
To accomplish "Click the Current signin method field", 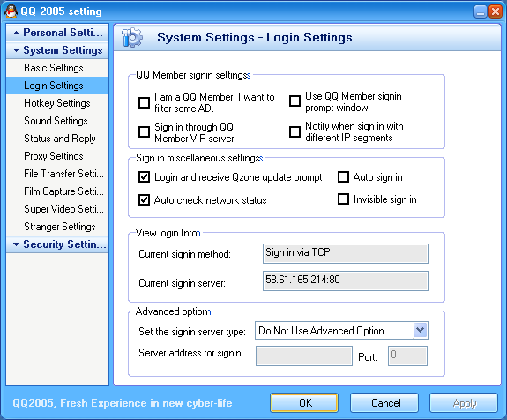I will point(346,253).
